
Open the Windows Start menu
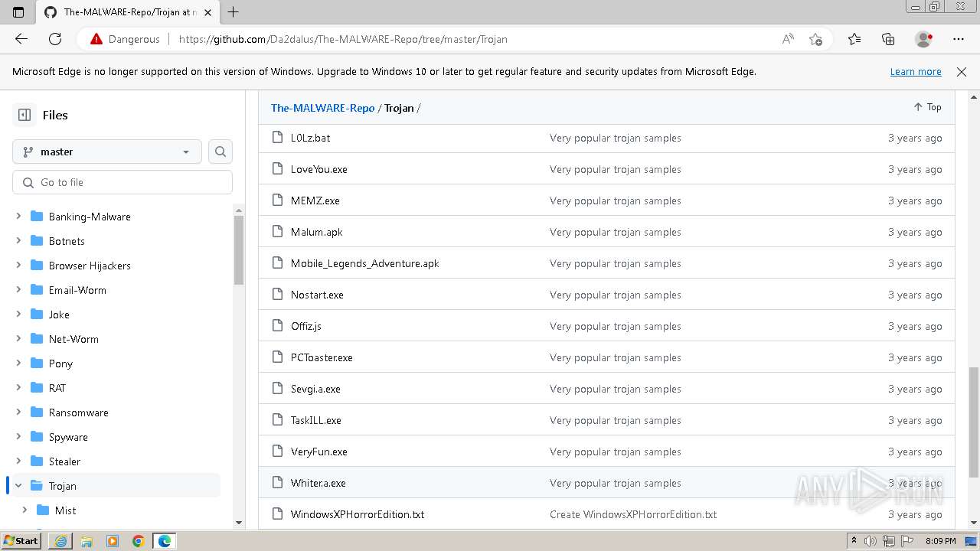tap(21, 540)
